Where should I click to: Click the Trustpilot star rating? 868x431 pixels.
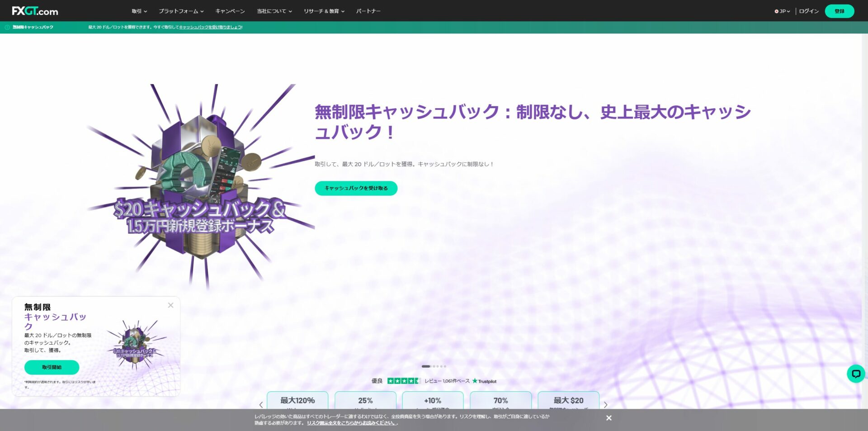pos(403,381)
